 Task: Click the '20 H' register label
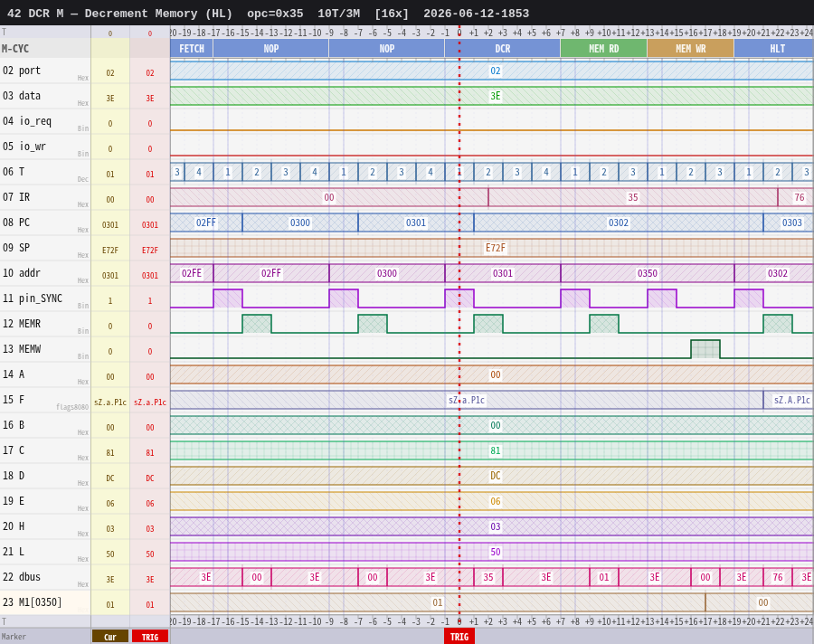(14, 526)
